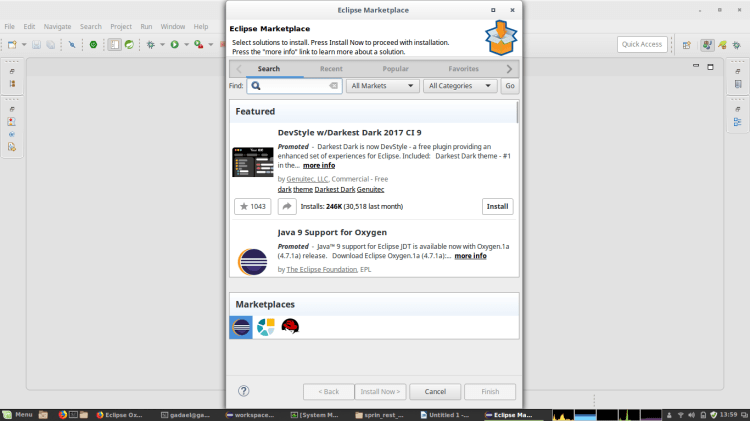Image resolution: width=750 pixels, height=421 pixels.
Task: Click more info for Java 9 Support
Action: pyautogui.click(x=470, y=256)
